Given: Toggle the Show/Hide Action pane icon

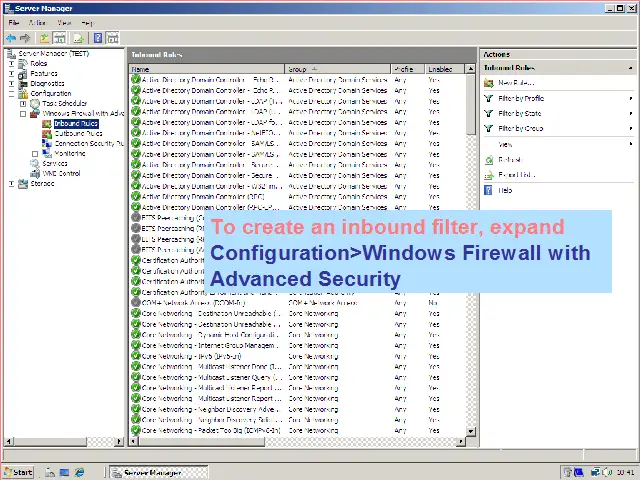Looking at the screenshot, I should coord(112,38).
